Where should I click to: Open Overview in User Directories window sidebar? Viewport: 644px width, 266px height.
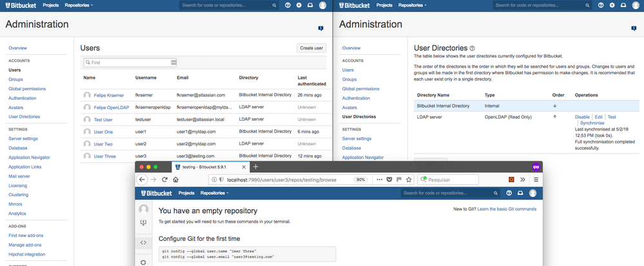(x=351, y=48)
